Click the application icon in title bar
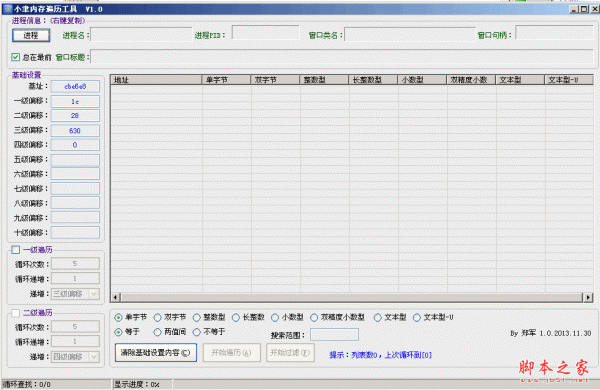The height and width of the screenshot is (390, 600). (x=7, y=8)
